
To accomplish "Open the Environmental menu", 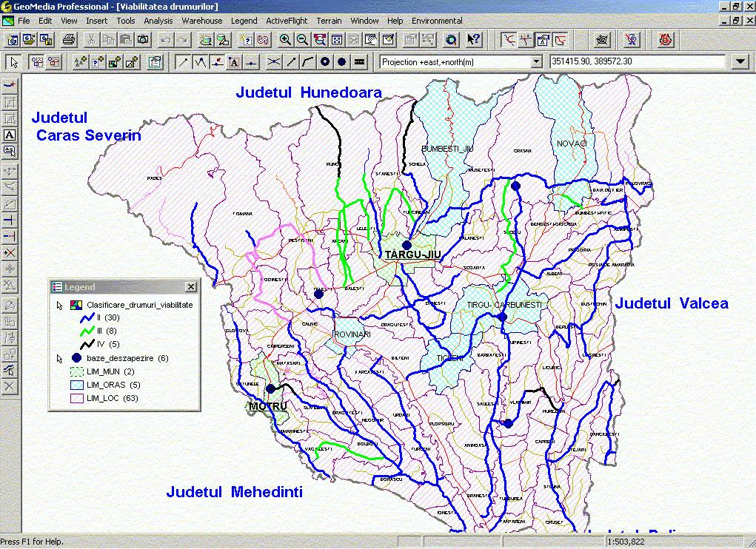I will 437,21.
